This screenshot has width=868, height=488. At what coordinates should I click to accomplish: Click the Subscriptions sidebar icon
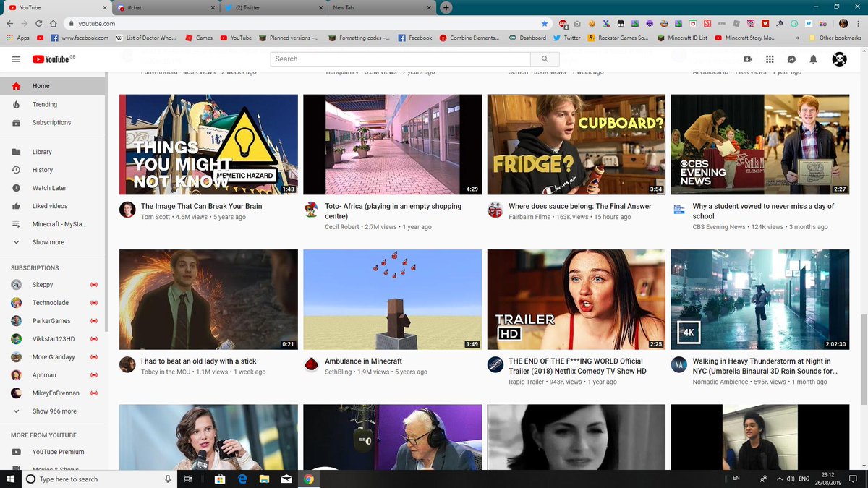(16, 123)
